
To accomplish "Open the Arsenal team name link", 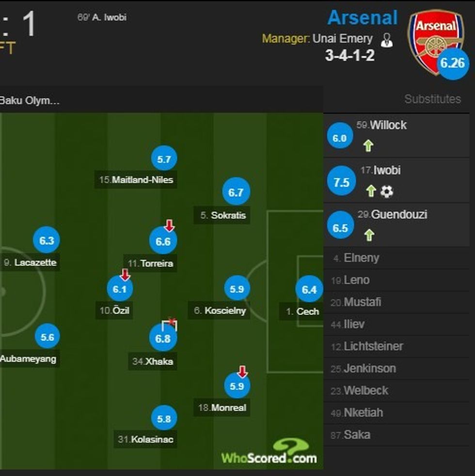I will (x=362, y=18).
